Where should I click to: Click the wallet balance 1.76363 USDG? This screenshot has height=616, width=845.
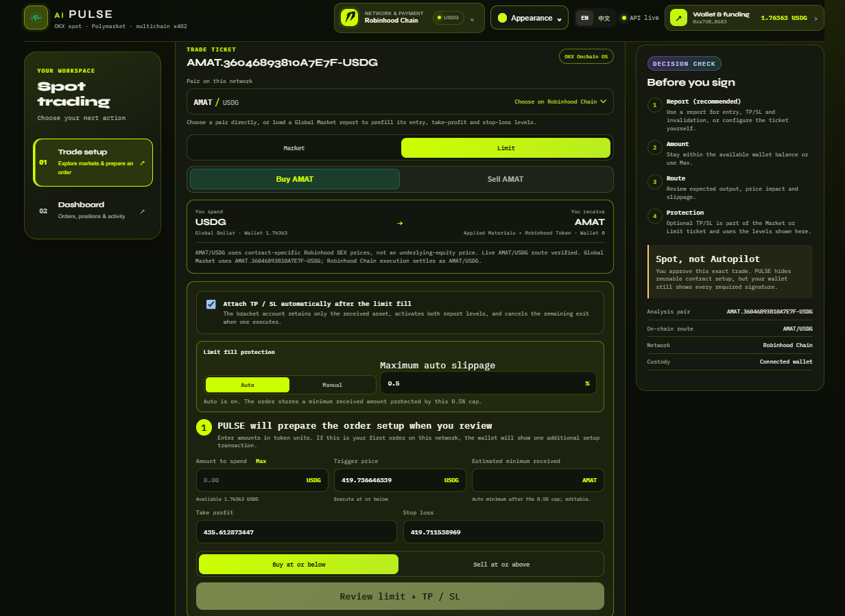click(784, 18)
